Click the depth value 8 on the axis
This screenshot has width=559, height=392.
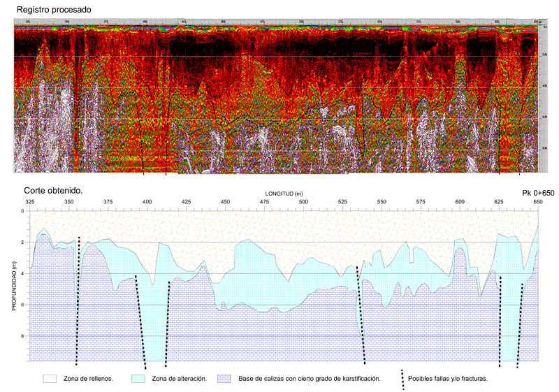22,336
